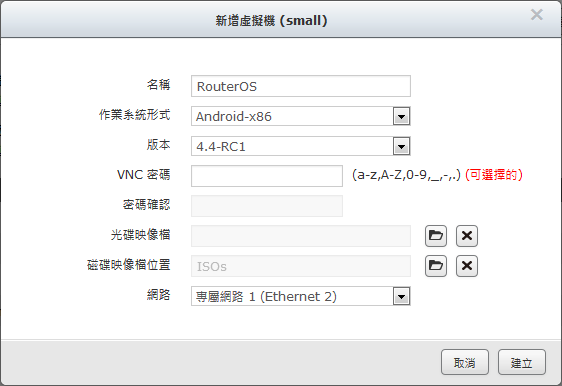This screenshot has height=386, width=562.
Task: Focus the VNC 密碼 input field
Action: coord(267,176)
